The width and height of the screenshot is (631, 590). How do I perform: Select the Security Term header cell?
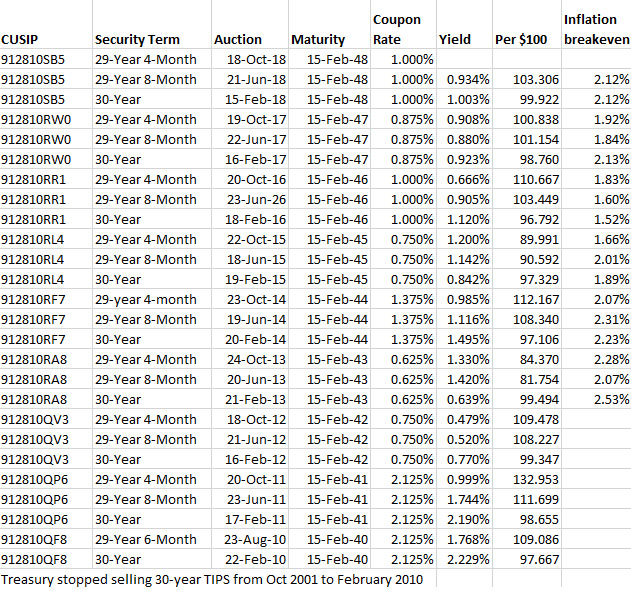[137, 39]
